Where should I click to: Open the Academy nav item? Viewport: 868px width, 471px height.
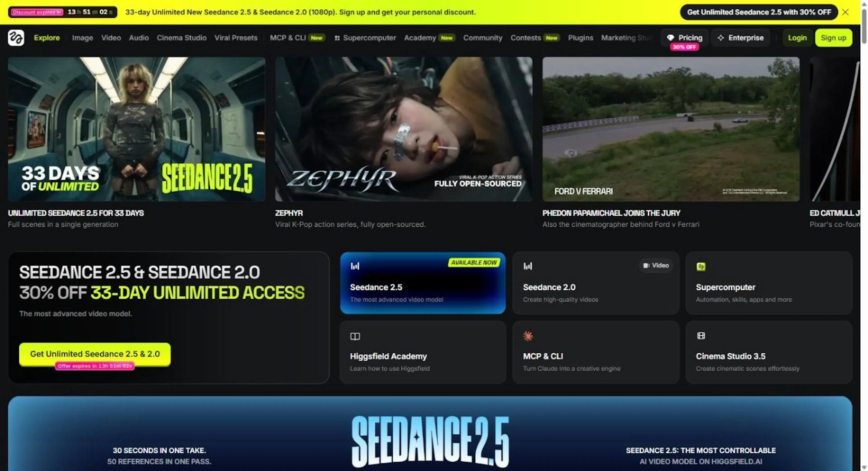coord(430,38)
